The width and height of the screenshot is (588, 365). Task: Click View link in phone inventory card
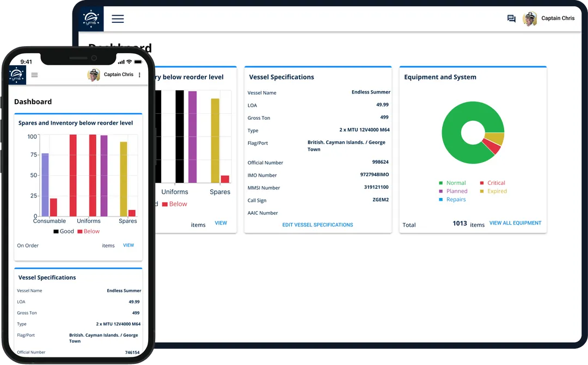tap(128, 245)
